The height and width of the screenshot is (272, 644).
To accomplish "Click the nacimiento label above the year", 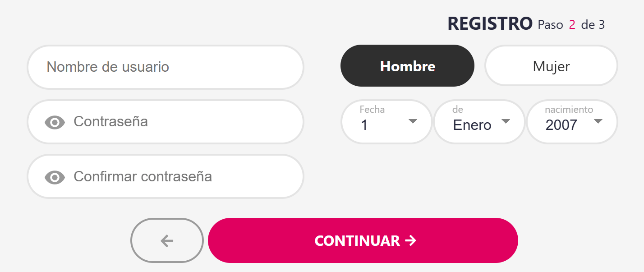I will [569, 110].
